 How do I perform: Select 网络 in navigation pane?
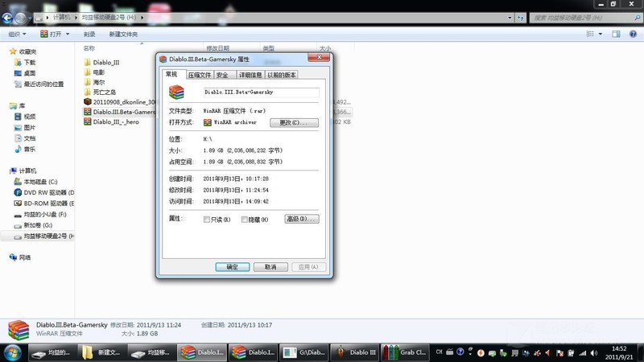click(x=25, y=257)
